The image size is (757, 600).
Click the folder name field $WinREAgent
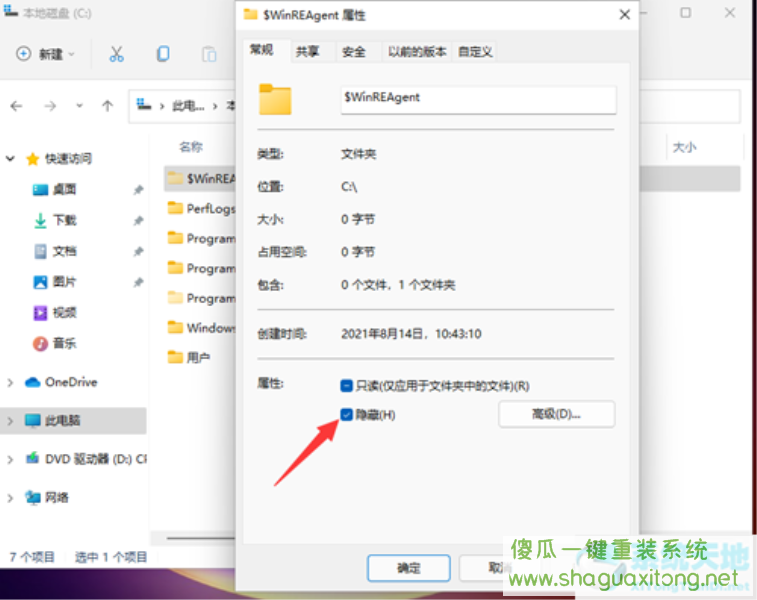tap(478, 99)
